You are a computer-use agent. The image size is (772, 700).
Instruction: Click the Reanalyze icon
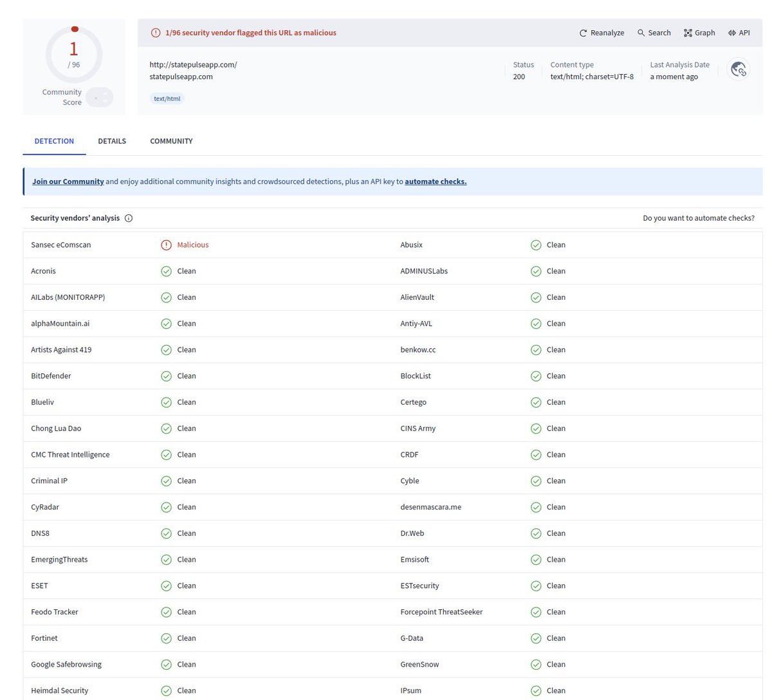click(583, 33)
